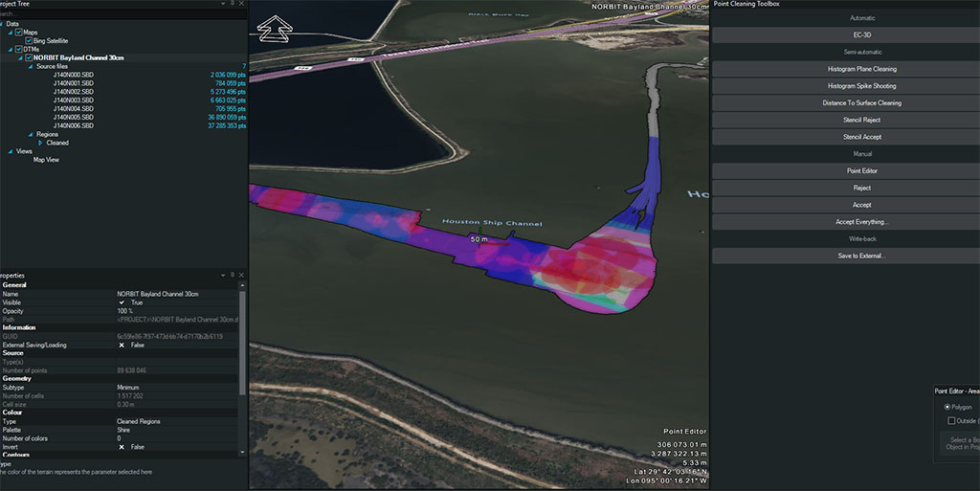The height and width of the screenshot is (491, 980).
Task: Pin the Properties panel
Action: [x=230, y=275]
